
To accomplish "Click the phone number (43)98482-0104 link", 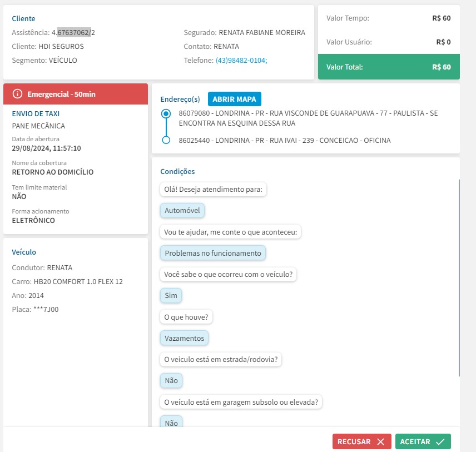I will 241,61.
